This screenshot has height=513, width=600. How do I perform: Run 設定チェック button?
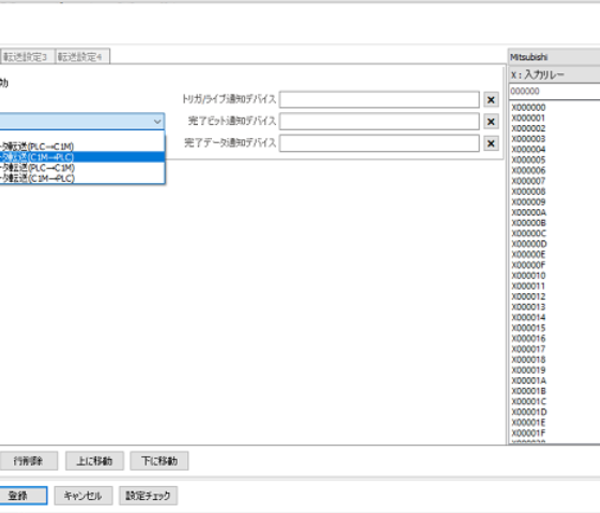[x=148, y=495]
